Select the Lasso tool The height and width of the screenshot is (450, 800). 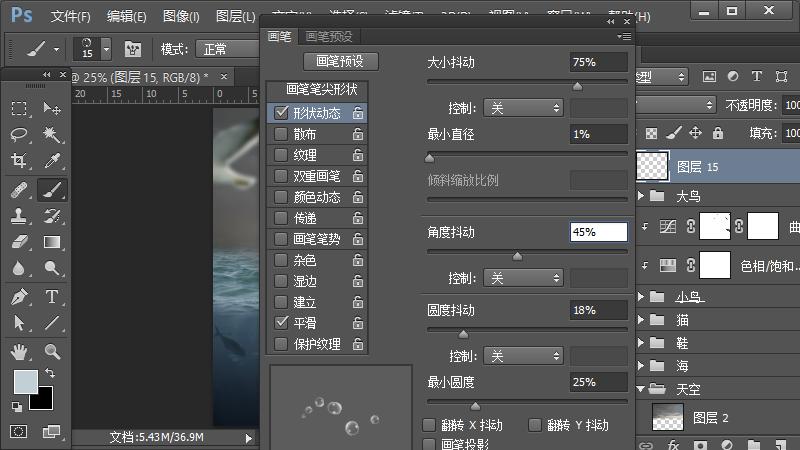19,134
